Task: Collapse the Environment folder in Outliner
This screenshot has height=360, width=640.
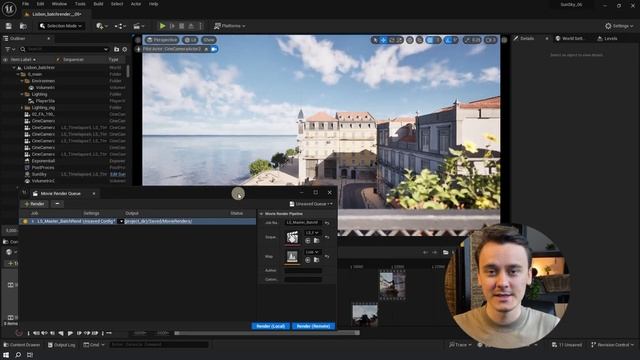Action: pyautogui.click(x=22, y=81)
